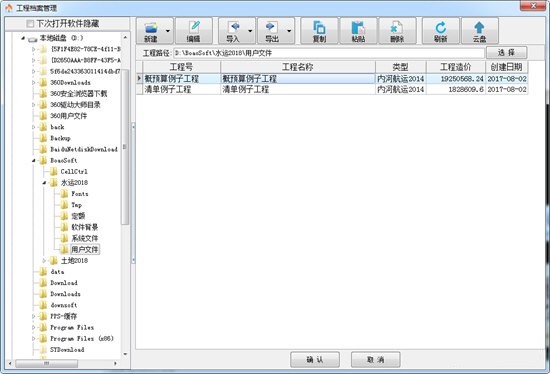Toggle the 下次打开软件隐藏 checkbox
The height and width of the screenshot is (374, 550).
(30, 24)
